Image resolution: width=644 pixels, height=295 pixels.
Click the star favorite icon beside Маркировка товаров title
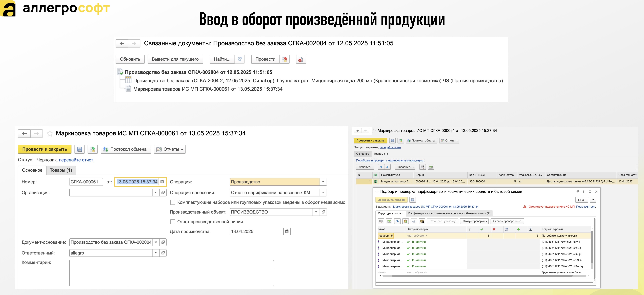[50, 134]
